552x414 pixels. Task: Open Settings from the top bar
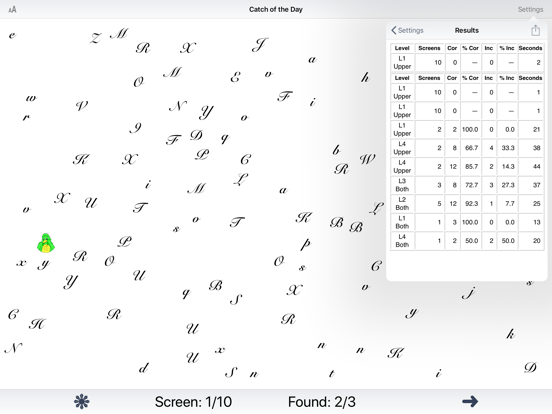click(x=530, y=10)
